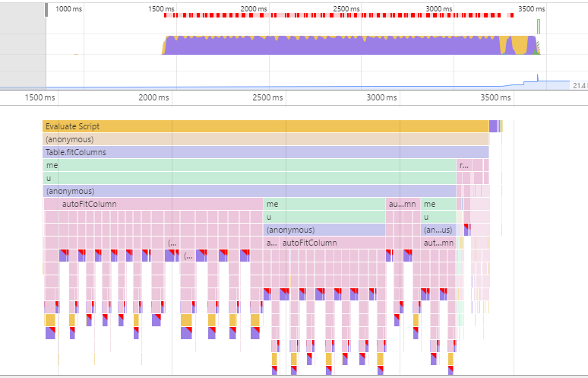Select the Table.fitColumns call frame
This screenshot has width=588, height=378.
[x=265, y=152]
